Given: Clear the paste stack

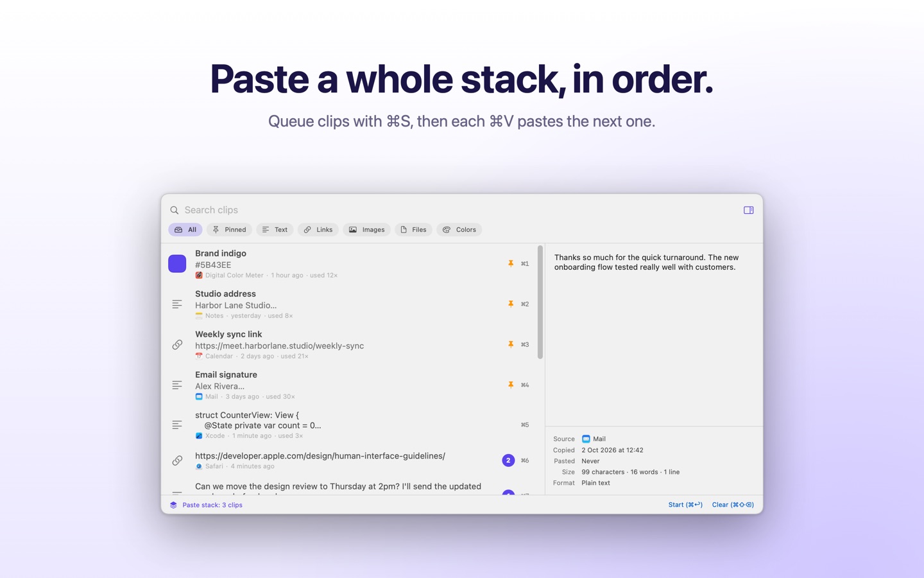Looking at the screenshot, I should tap(733, 505).
